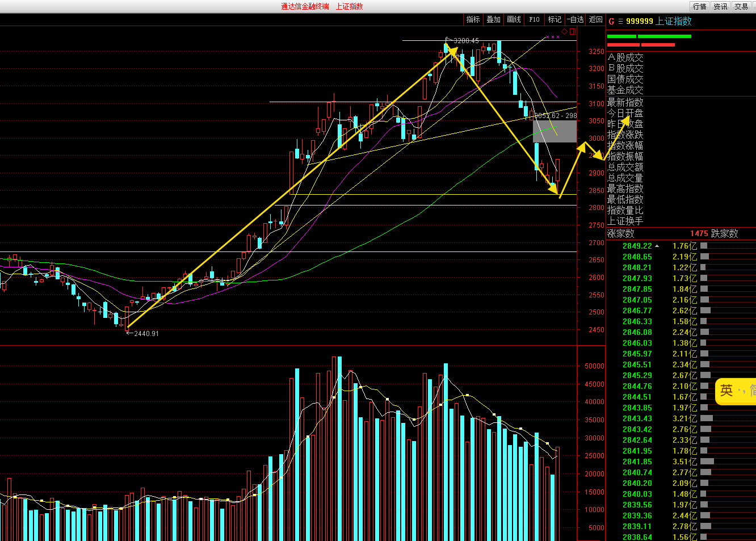Select the 2843.43 tick row

click(681, 418)
